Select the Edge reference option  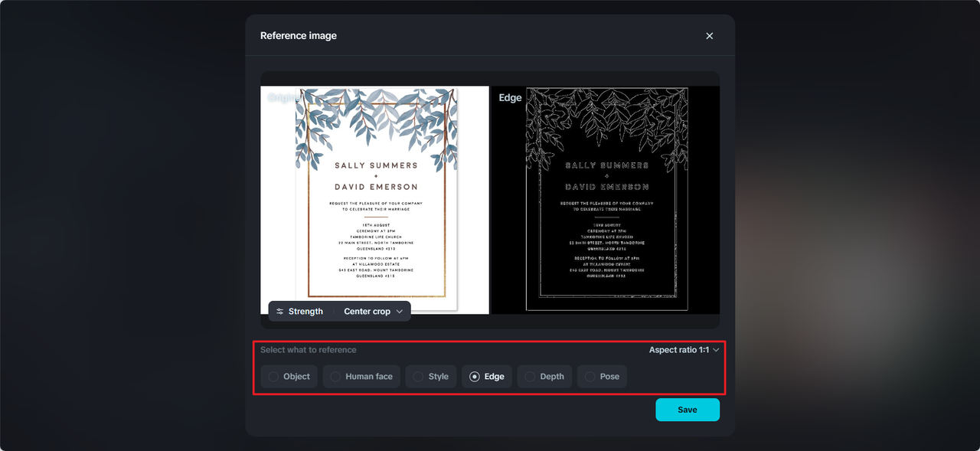[487, 377]
